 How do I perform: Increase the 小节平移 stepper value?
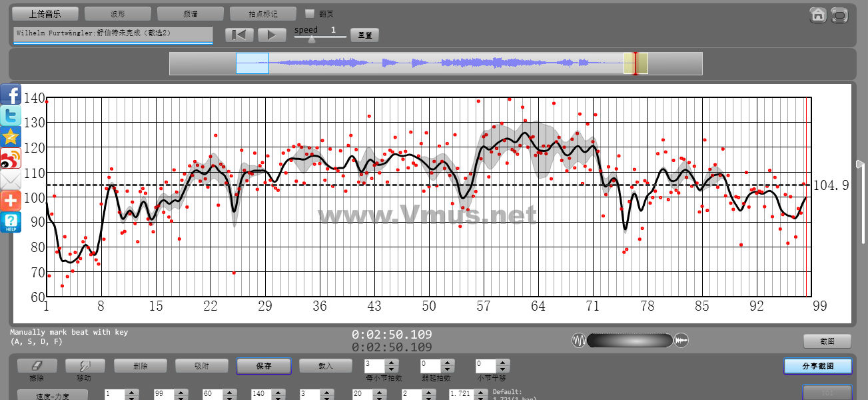(x=504, y=363)
